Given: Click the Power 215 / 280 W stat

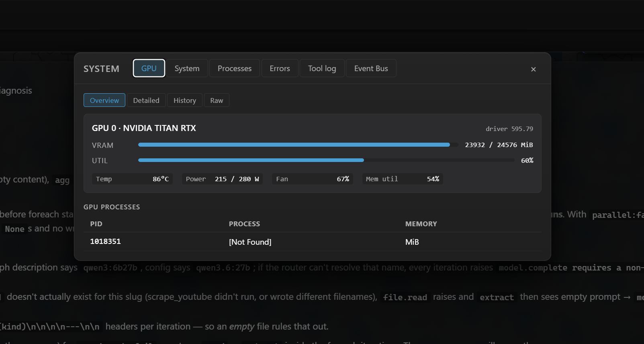Looking at the screenshot, I should click(223, 179).
